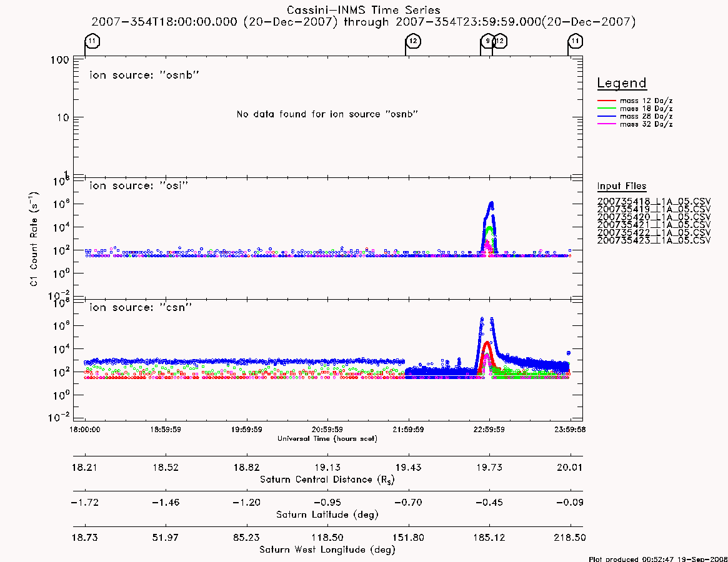Click the magenta mass 32 Da/z legend line
The width and height of the screenshot is (728, 562).
coord(606,124)
